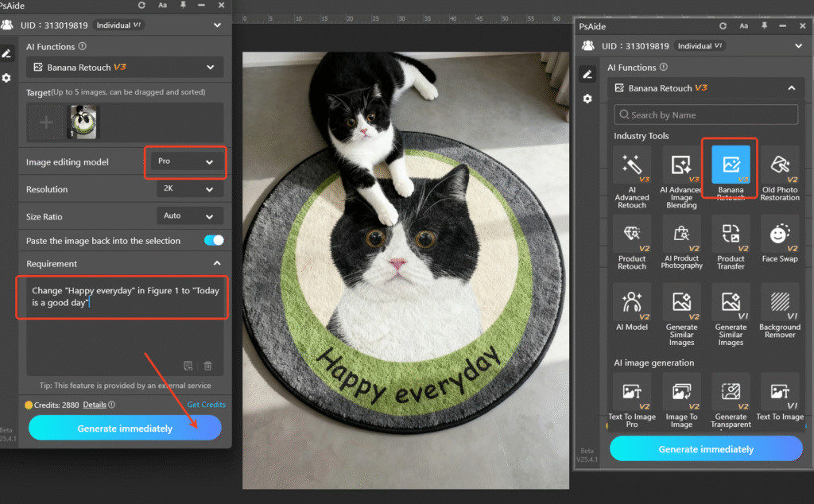Collapse the Requirement section chevron
814x504 pixels.
point(217,264)
